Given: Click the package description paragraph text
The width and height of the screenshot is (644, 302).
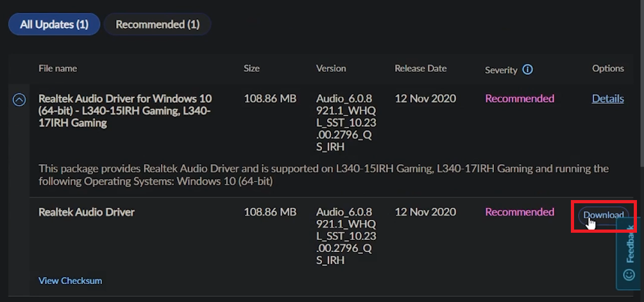Looking at the screenshot, I should tap(321, 174).
